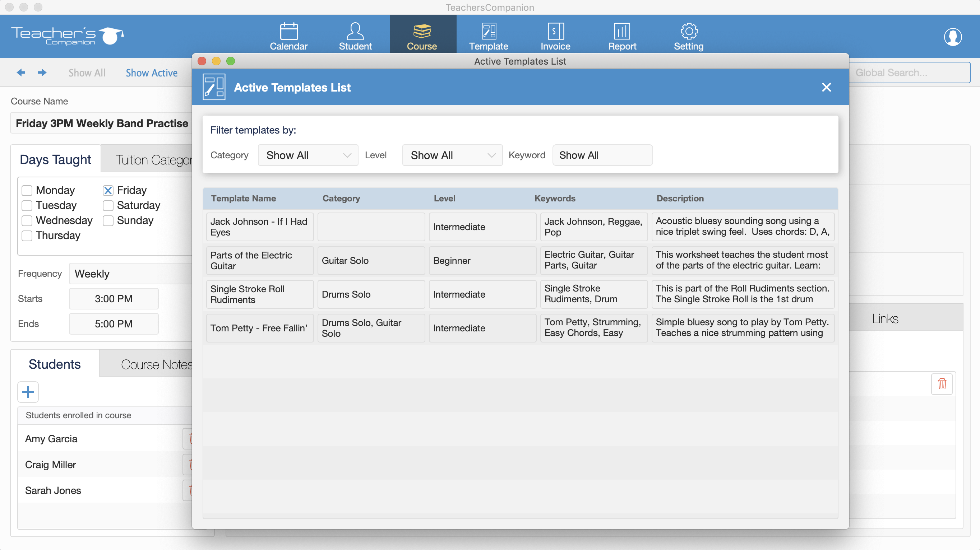The width and height of the screenshot is (980, 550).
Task: Click the 'Drums Solo, Guitar Solo' category cell
Action: (x=371, y=328)
